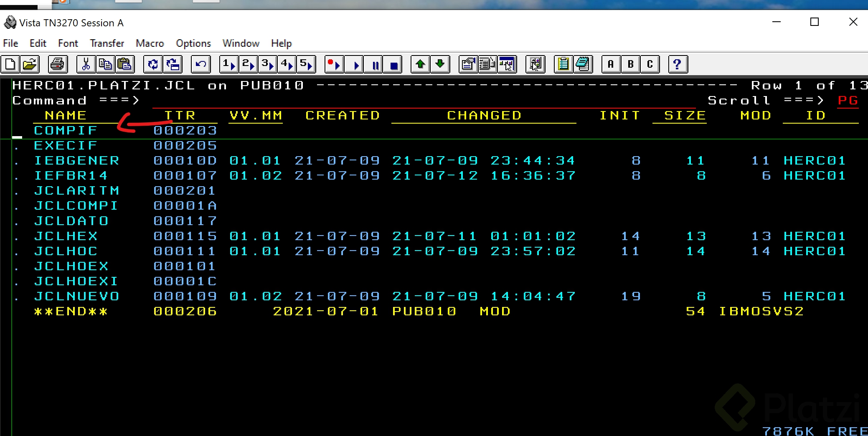Open the blue notepad icon
Viewport: 868px width, 436px height.
coord(583,64)
